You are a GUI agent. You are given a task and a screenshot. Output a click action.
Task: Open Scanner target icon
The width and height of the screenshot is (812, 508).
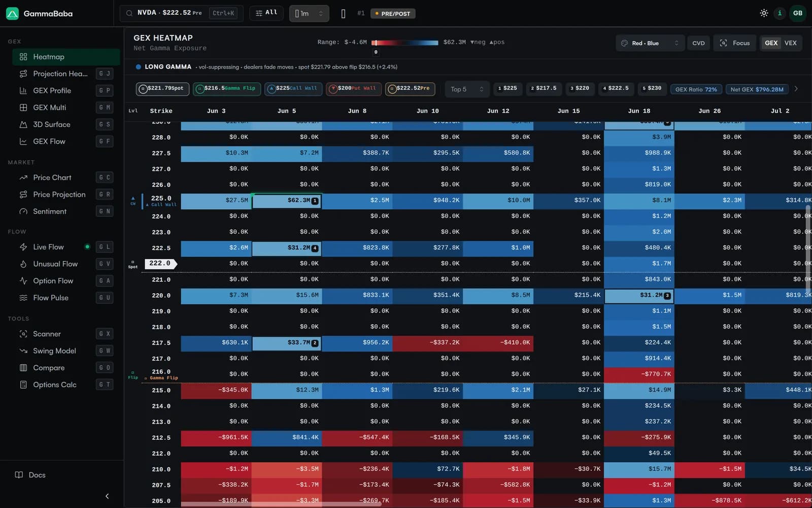[23, 334]
